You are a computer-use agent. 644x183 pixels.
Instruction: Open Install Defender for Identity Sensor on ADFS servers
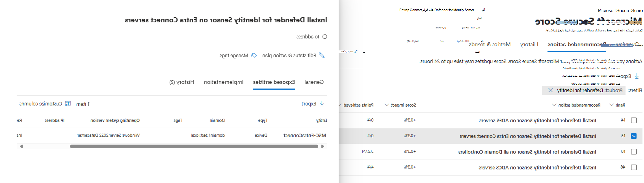(538, 120)
